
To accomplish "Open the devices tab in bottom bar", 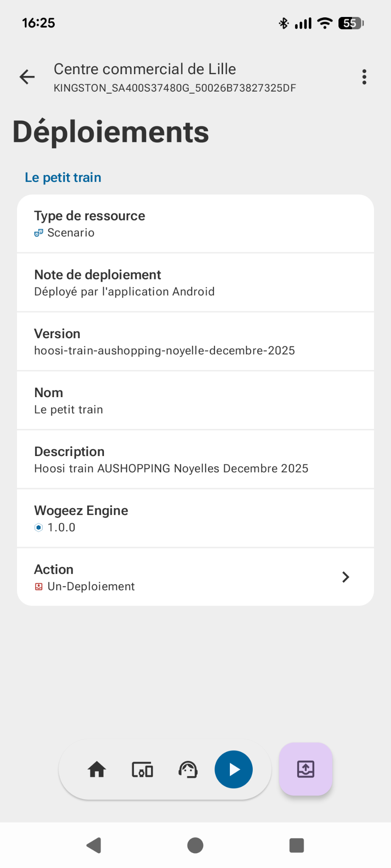I will [x=142, y=769].
